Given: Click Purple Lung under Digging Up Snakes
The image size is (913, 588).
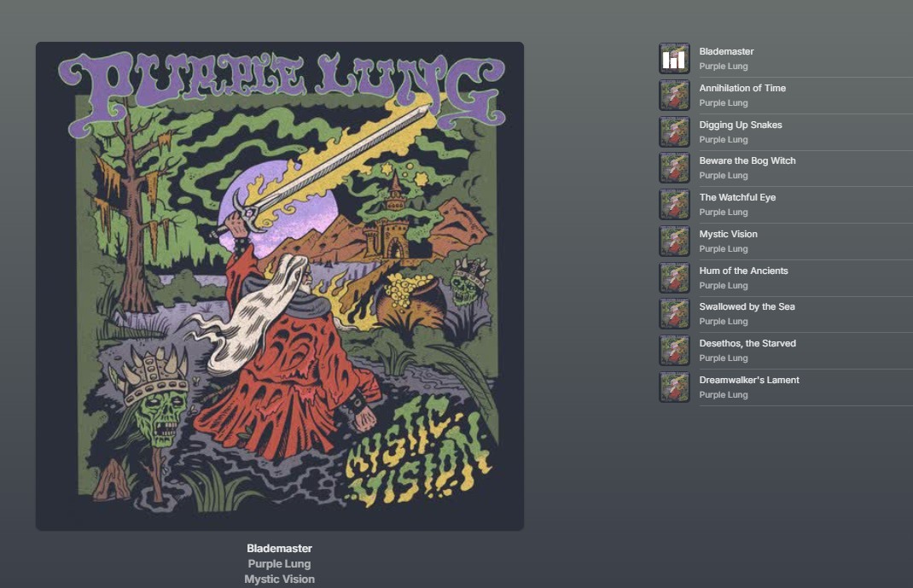Looking at the screenshot, I should (x=724, y=140).
